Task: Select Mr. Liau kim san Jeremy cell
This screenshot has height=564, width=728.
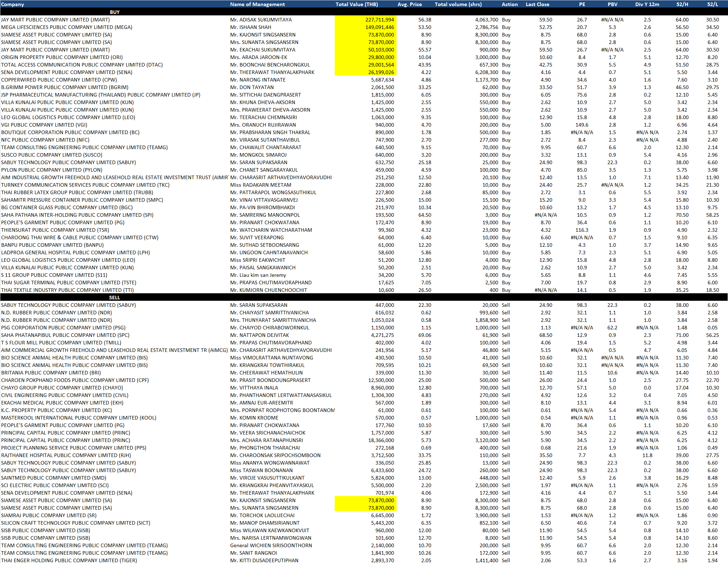Action: 258,275
